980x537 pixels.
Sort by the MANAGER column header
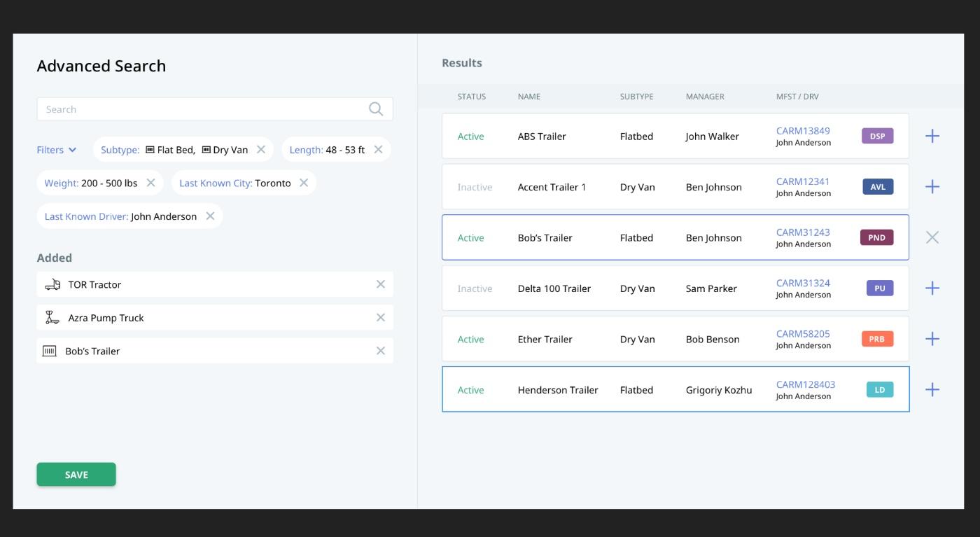705,97
